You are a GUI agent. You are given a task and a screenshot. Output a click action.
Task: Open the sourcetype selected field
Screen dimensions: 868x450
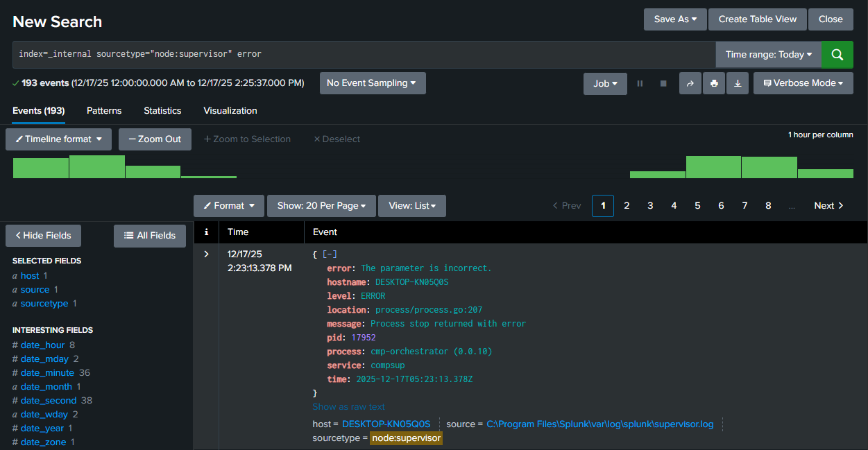(x=45, y=304)
